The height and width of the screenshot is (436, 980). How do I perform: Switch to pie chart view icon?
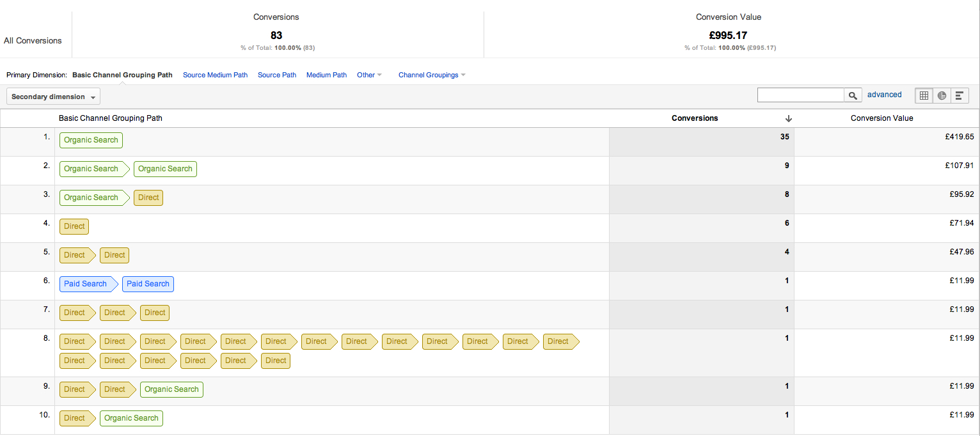[x=942, y=95]
